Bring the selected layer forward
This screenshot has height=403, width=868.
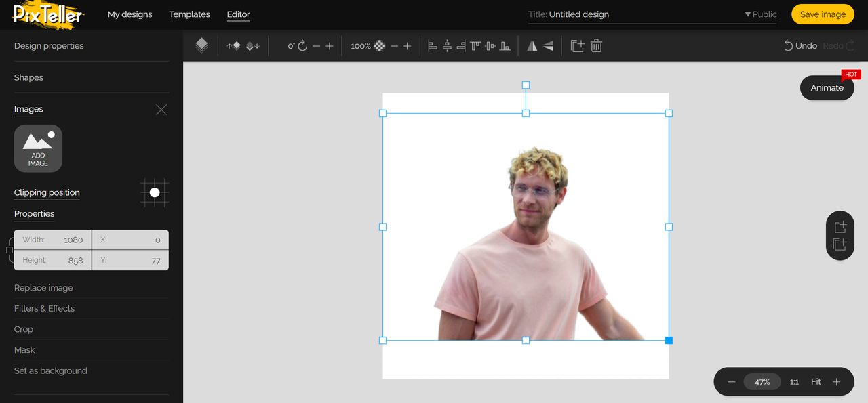(233, 45)
